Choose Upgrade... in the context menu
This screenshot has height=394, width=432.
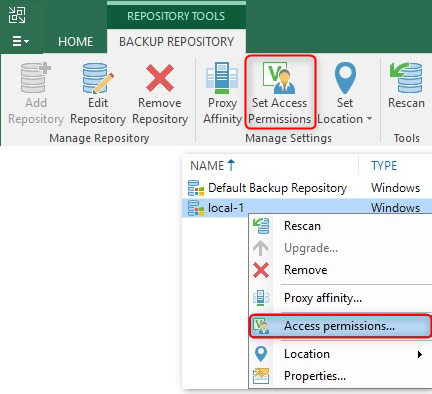pyautogui.click(x=340, y=248)
